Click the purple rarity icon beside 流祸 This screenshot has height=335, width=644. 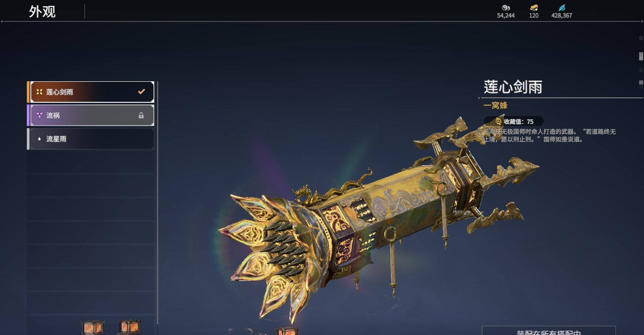coord(39,115)
